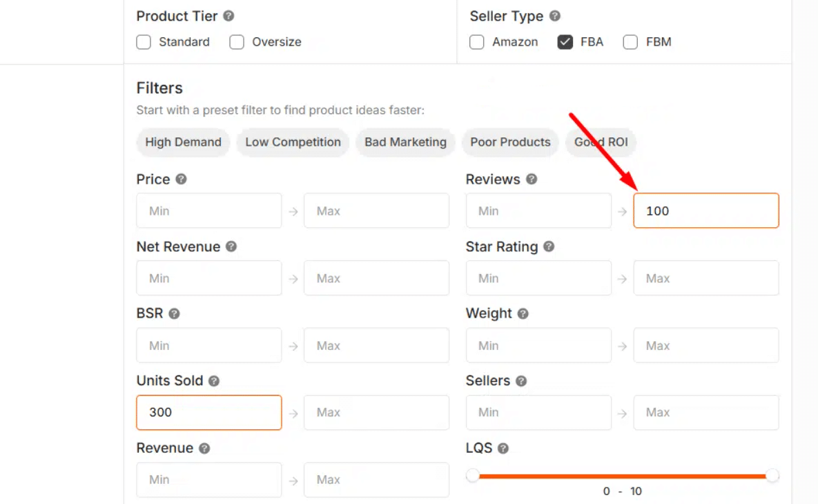Apply the High Demand preset filter
This screenshot has height=504, width=818.
[x=183, y=142]
